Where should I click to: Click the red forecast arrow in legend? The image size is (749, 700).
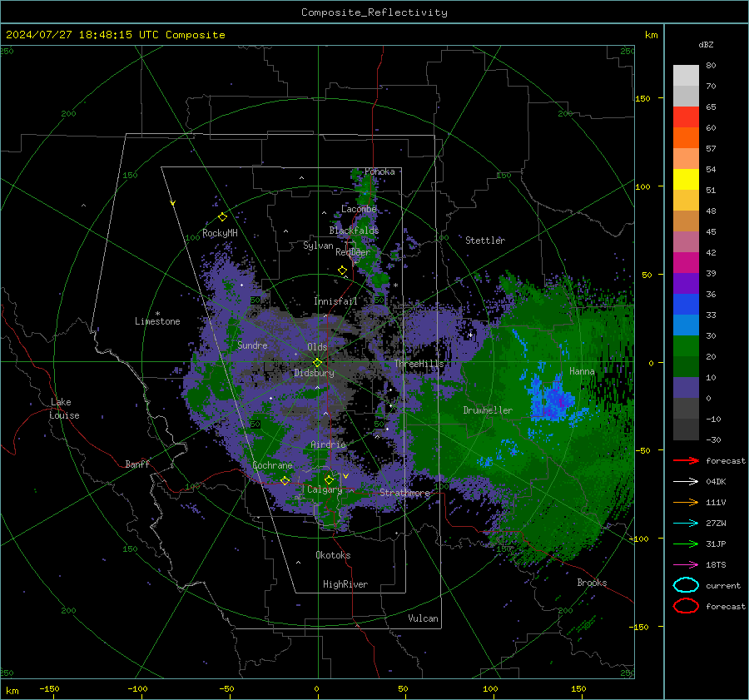click(x=686, y=460)
